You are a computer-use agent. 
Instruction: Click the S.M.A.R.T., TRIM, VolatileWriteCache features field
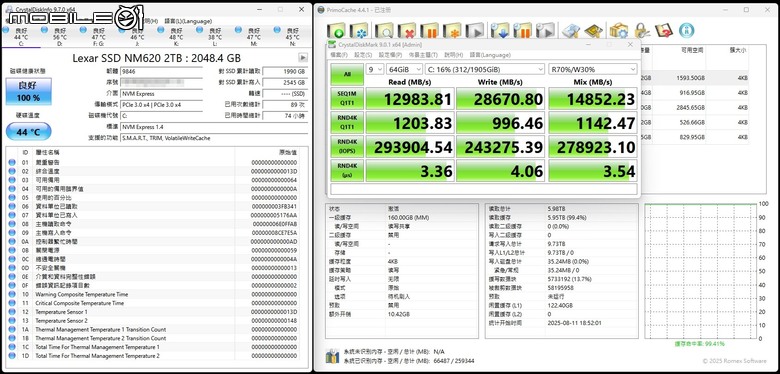[x=214, y=138]
